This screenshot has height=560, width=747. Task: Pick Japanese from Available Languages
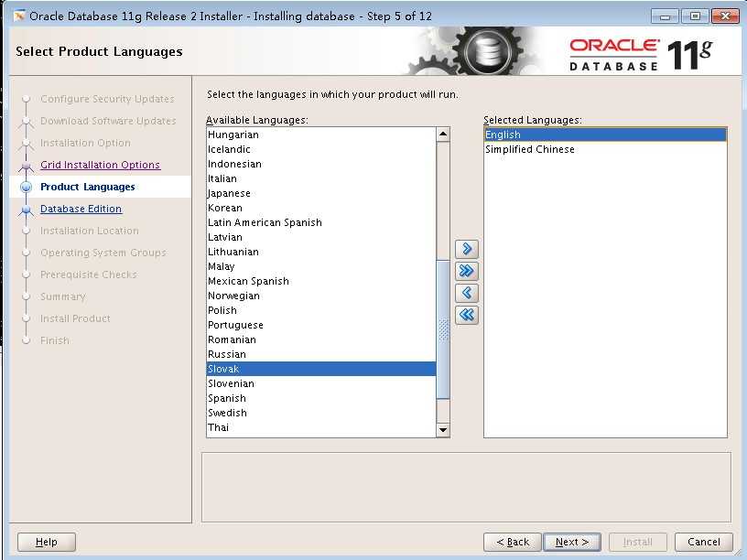321,193
